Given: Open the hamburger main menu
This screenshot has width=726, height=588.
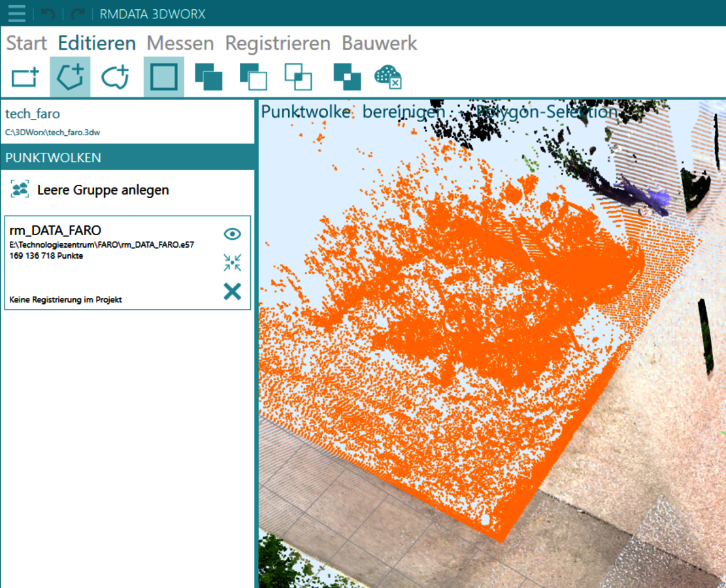Looking at the screenshot, I should [x=17, y=13].
